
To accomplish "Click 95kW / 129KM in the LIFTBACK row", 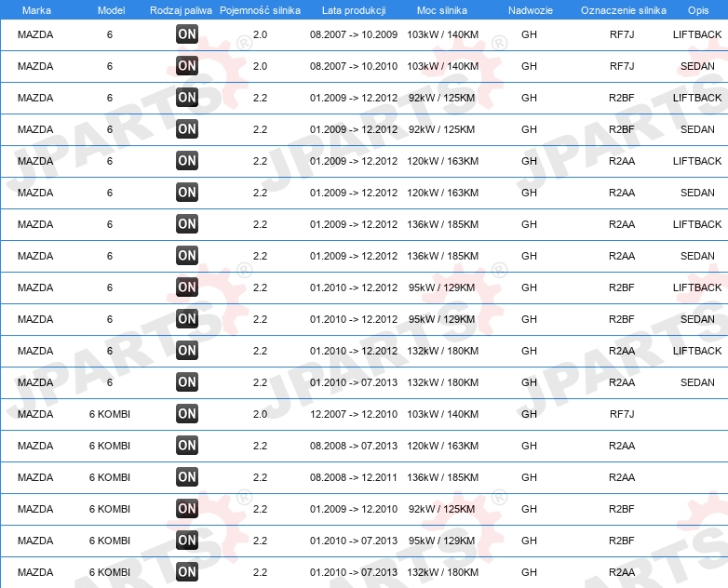I will 441,287.
